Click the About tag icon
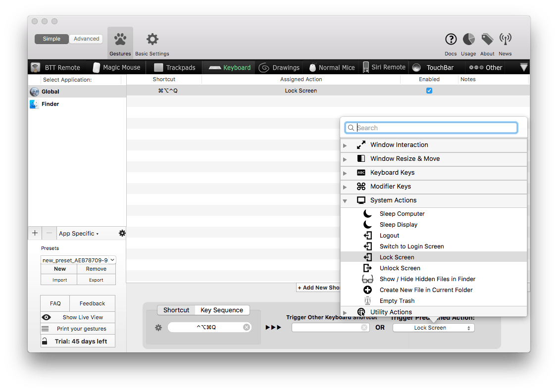The height and width of the screenshot is (392, 558). pyautogui.click(x=487, y=39)
